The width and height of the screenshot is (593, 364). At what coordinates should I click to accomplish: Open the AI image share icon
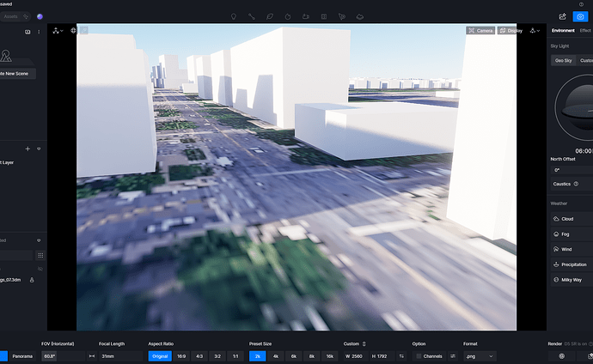[x=562, y=16]
